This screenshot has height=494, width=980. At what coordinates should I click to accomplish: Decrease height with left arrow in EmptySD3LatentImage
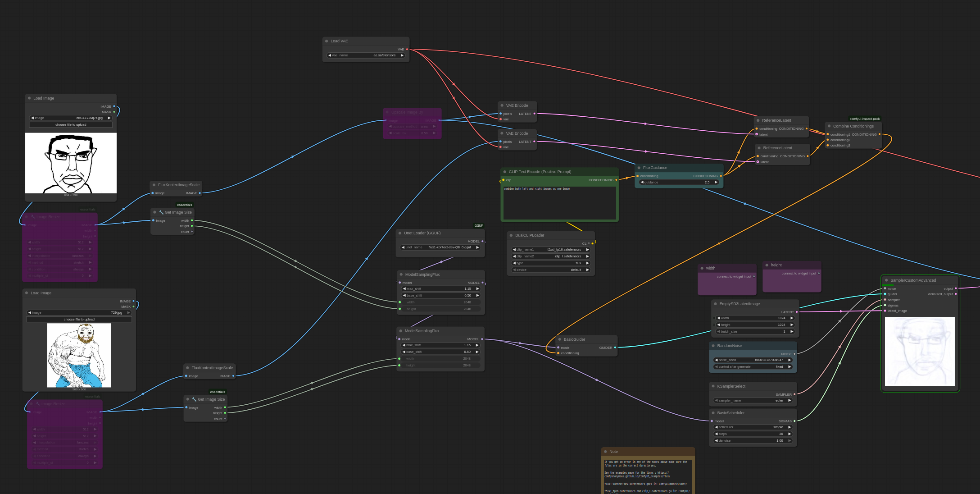(x=718, y=325)
